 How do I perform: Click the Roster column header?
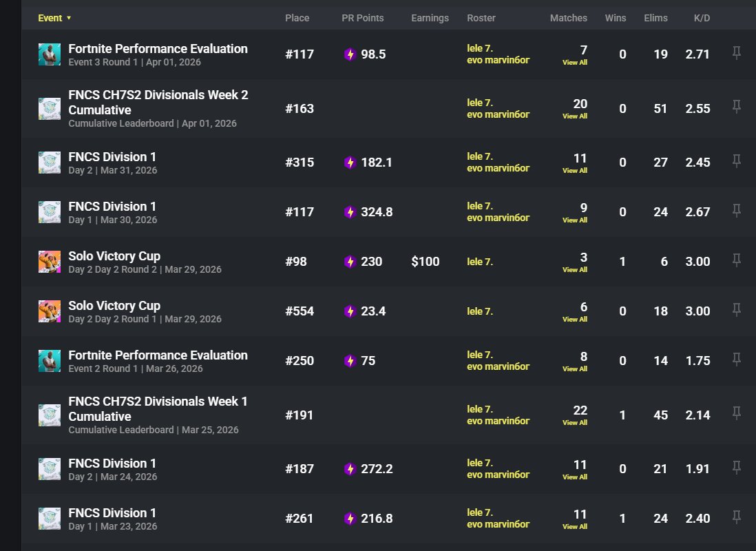click(481, 18)
